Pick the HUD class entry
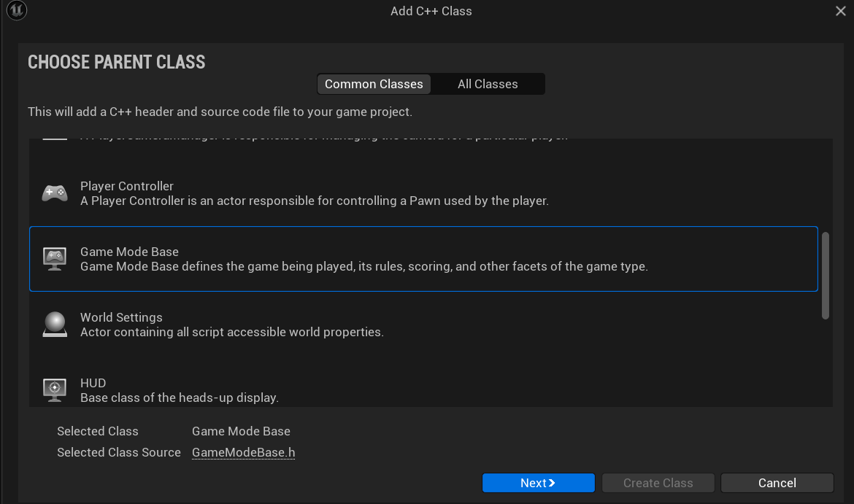This screenshot has height=504, width=854. point(93,383)
